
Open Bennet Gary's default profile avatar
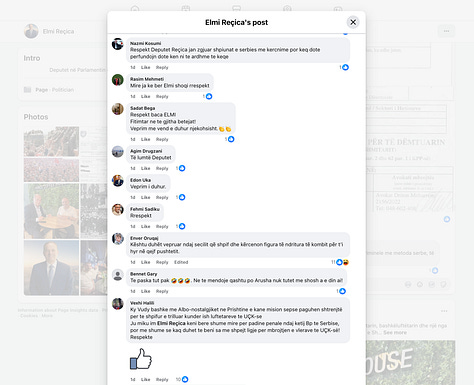point(118,275)
